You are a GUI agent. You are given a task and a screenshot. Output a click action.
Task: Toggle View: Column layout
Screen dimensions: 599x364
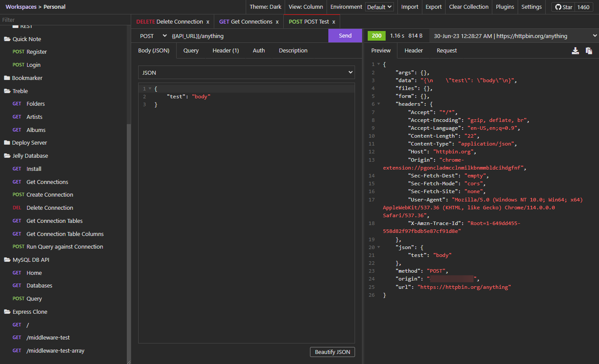click(x=306, y=7)
